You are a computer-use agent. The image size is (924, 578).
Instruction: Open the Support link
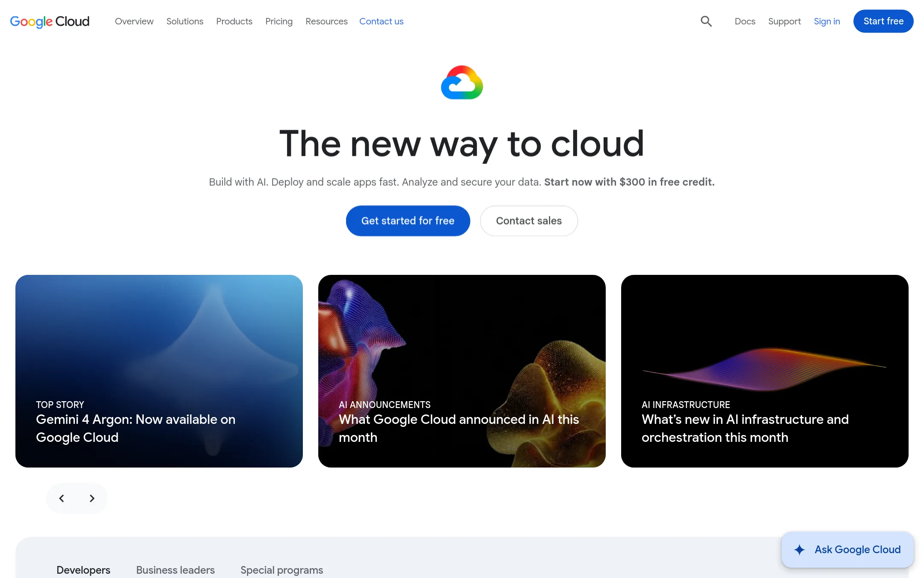coord(785,21)
